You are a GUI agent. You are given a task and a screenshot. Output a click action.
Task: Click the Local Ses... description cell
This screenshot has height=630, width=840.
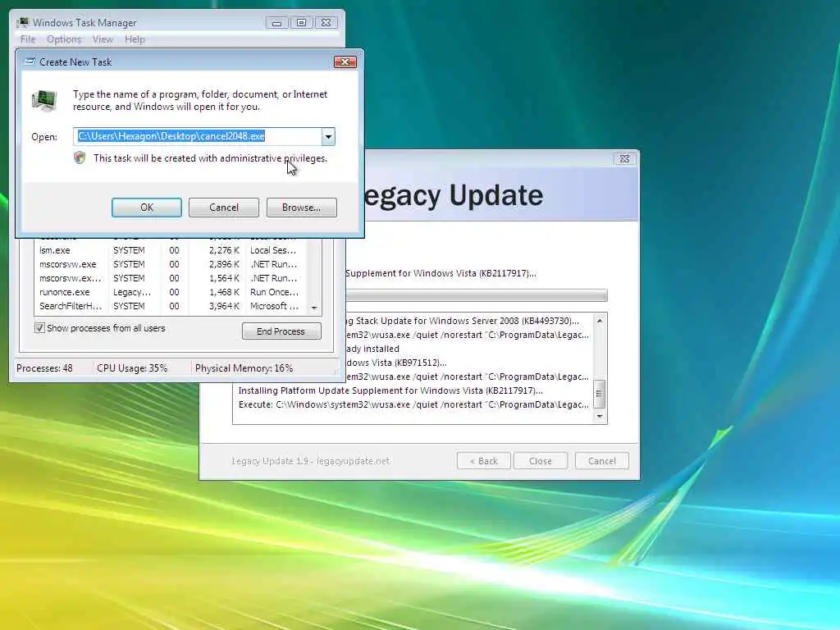pyautogui.click(x=273, y=250)
